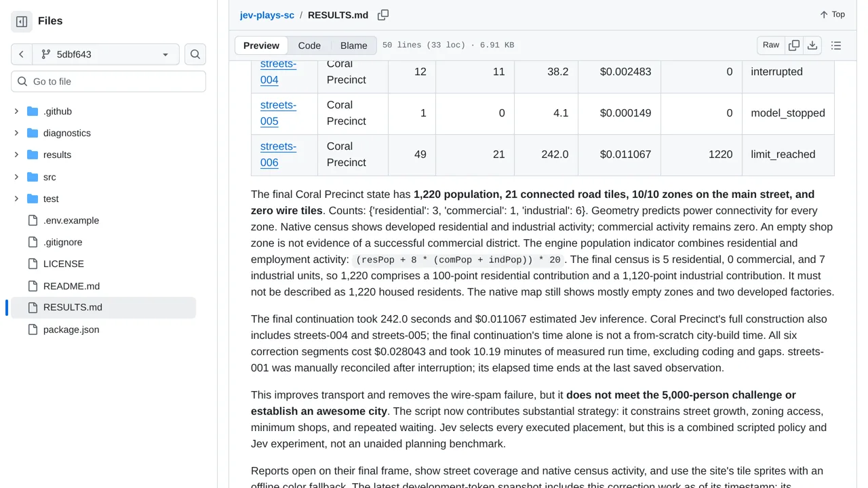Select RESULTS.md in the file tree

pos(103,308)
